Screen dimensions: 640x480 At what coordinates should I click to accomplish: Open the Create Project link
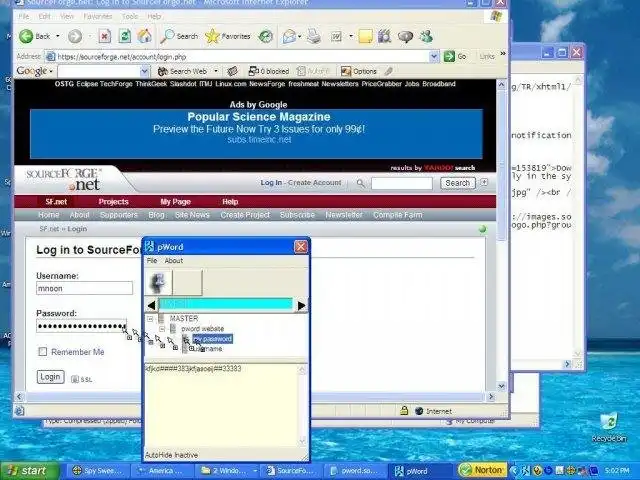point(245,215)
